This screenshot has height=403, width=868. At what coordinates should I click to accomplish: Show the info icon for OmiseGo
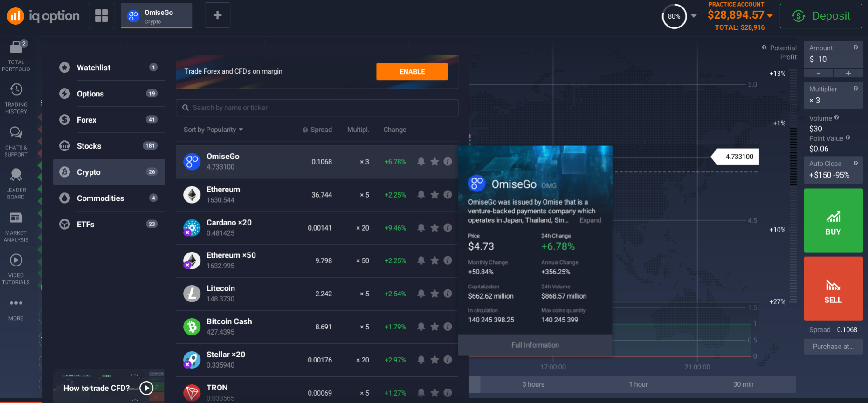pos(448,162)
